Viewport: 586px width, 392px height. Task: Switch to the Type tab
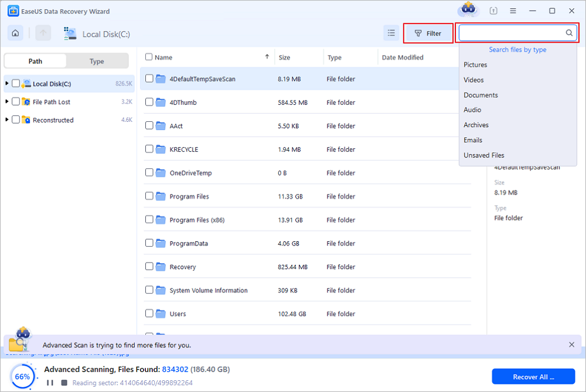pos(97,61)
